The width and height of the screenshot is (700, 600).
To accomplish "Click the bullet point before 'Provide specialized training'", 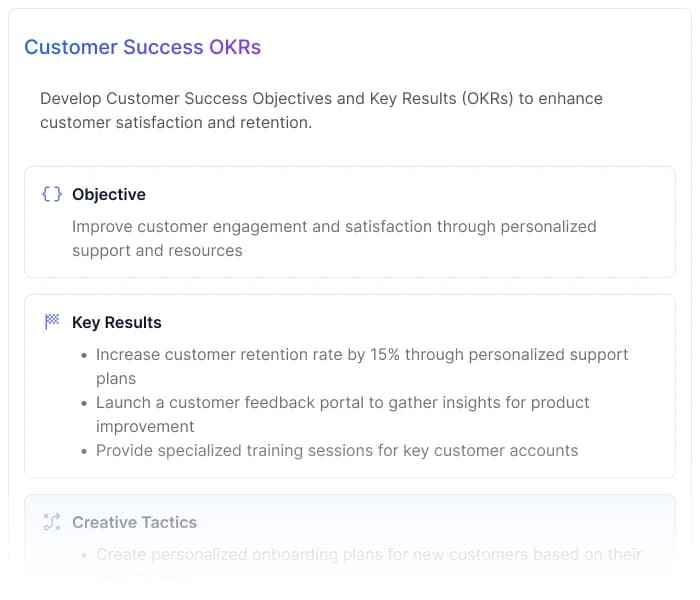I will pos(83,451).
